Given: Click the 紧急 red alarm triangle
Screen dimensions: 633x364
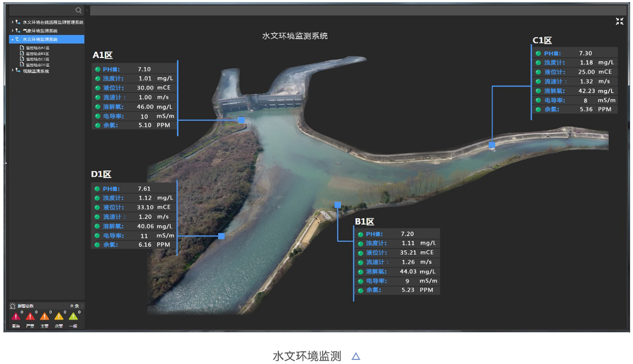Looking at the screenshot, I should 16,316.
